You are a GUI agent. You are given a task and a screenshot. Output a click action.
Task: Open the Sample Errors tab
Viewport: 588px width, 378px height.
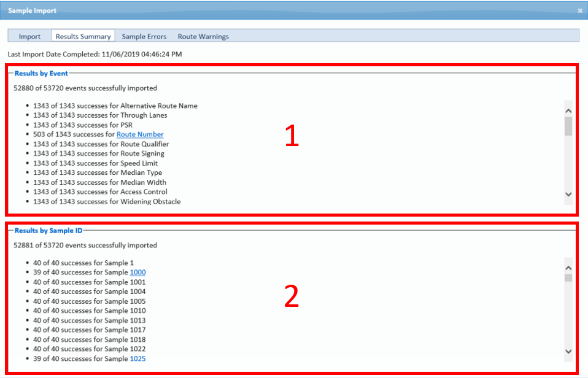(144, 36)
